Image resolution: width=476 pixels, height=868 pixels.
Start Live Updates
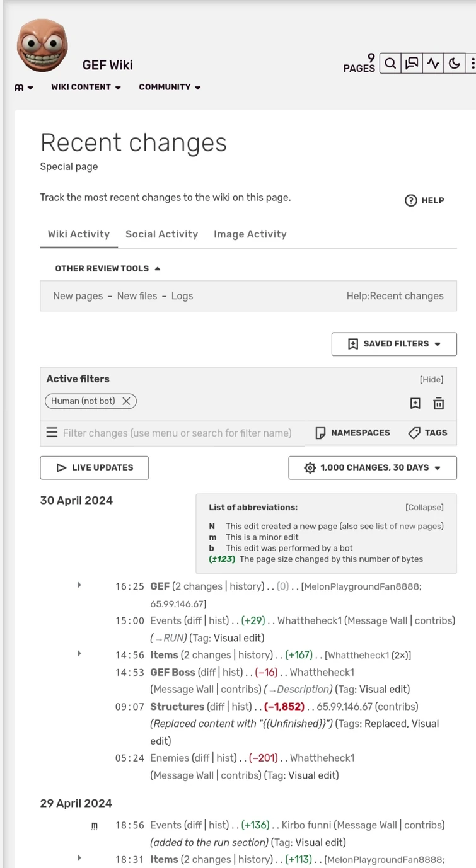click(x=93, y=467)
